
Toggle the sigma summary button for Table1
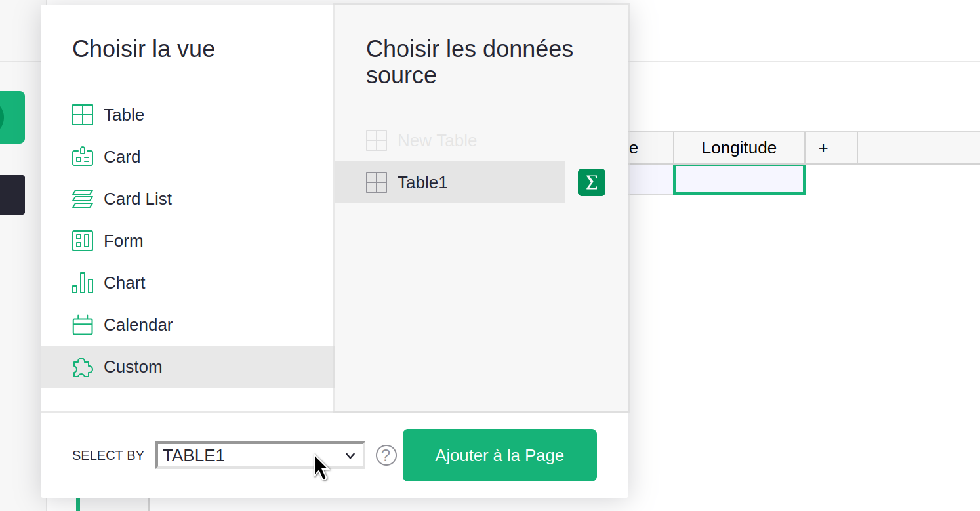coord(591,182)
